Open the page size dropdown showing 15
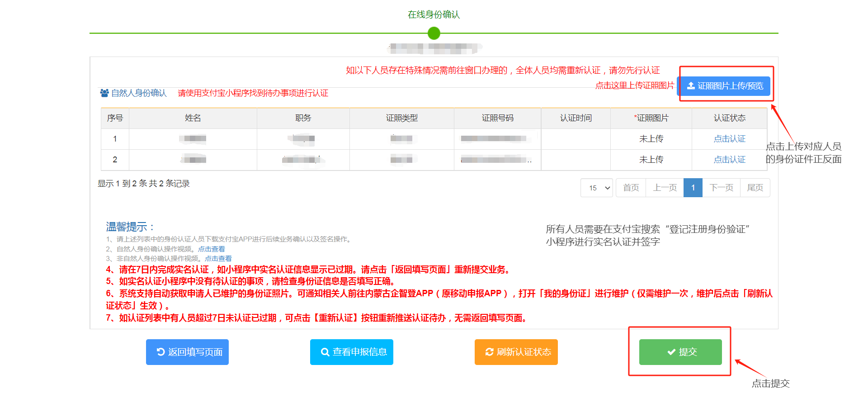The width and height of the screenshot is (868, 398). (597, 188)
